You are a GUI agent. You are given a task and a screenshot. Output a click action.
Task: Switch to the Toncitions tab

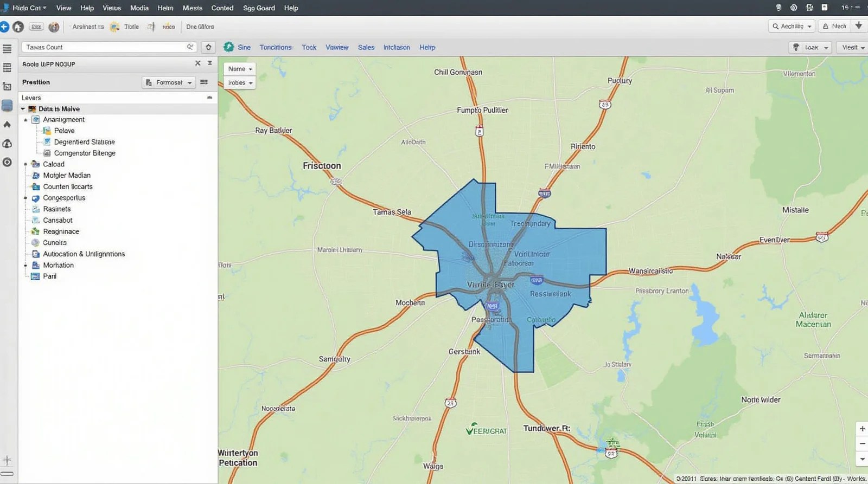(276, 47)
